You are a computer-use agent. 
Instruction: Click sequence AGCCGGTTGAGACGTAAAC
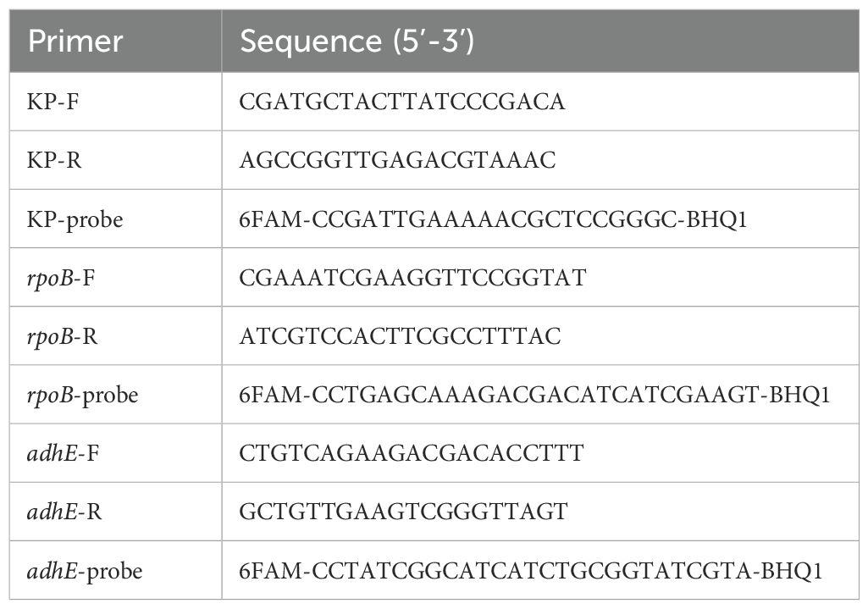click(x=398, y=161)
